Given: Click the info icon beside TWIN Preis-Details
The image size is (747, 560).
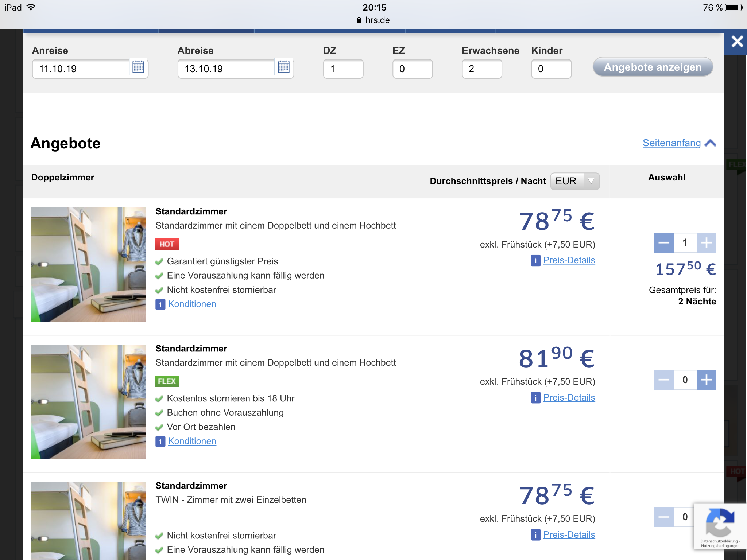Looking at the screenshot, I should tap(535, 535).
